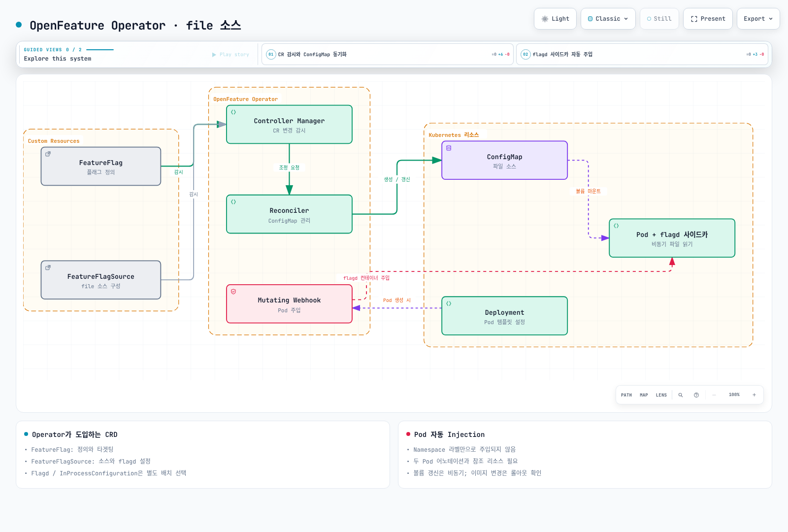This screenshot has height=532, width=788.
Task: Click the FeatureFlag node external icon
Action: (48, 154)
